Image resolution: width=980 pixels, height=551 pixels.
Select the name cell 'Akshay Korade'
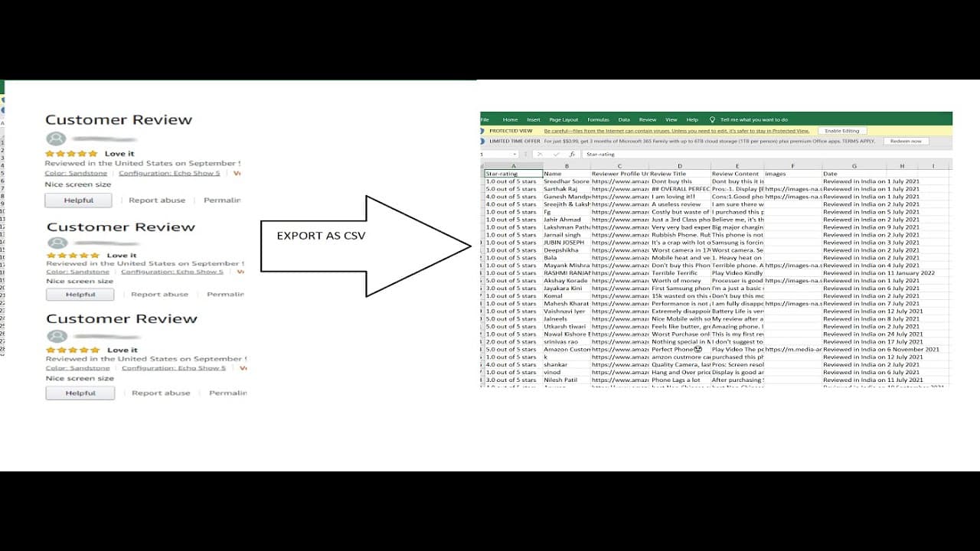567,281
